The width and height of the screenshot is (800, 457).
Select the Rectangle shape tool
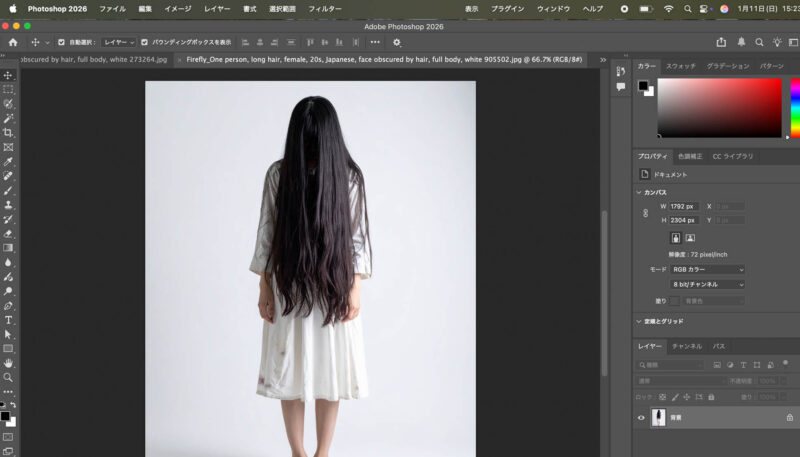(x=8, y=349)
